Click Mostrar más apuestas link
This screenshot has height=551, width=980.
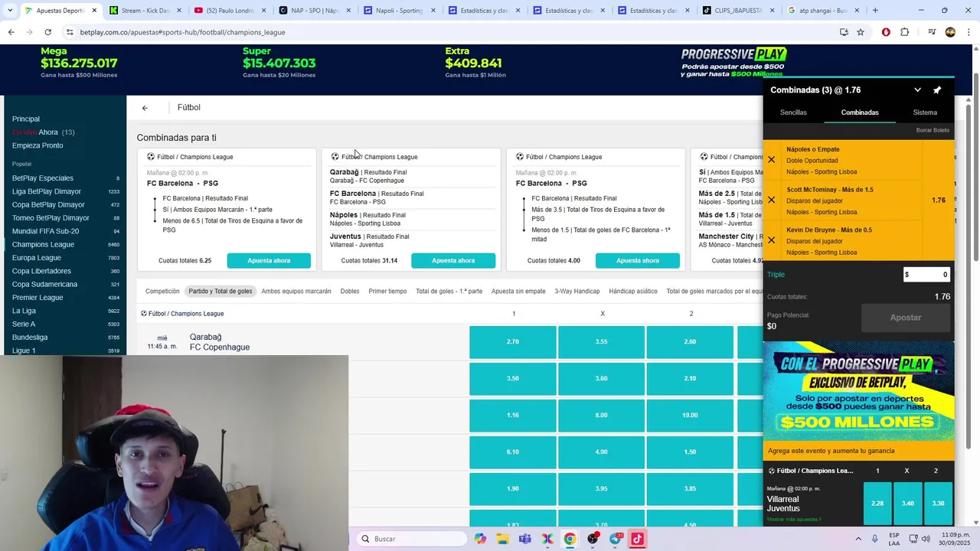(x=794, y=520)
